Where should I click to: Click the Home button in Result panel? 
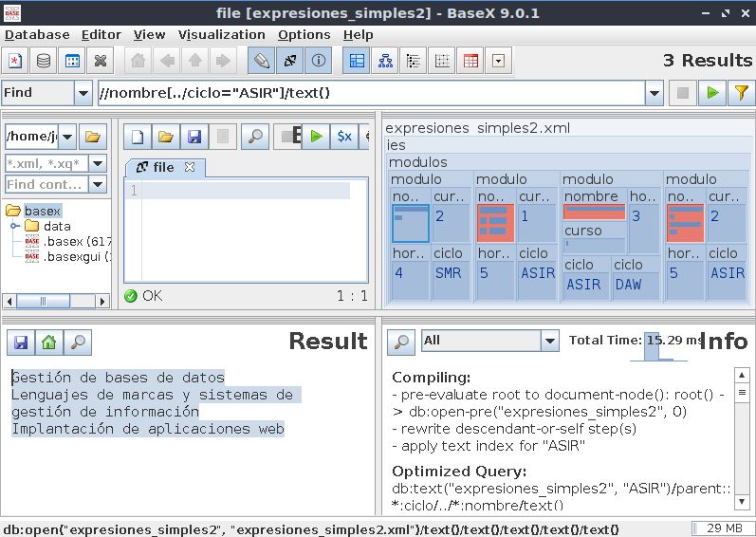pos(47,342)
